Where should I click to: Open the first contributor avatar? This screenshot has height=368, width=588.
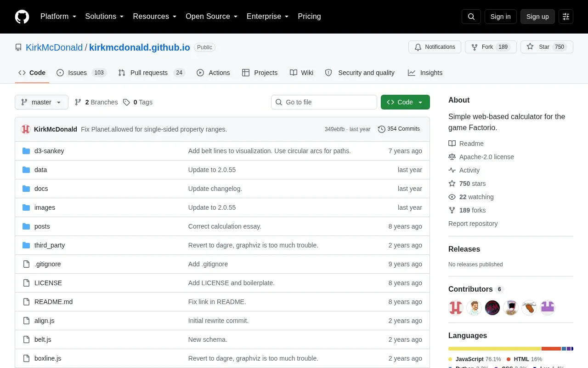pyautogui.click(x=456, y=307)
